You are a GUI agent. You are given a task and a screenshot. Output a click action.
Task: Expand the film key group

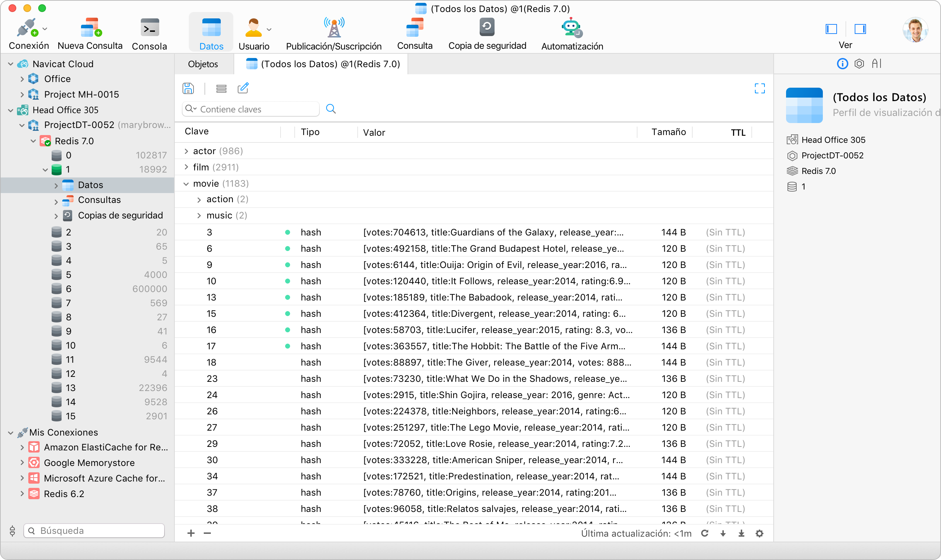pos(186,167)
